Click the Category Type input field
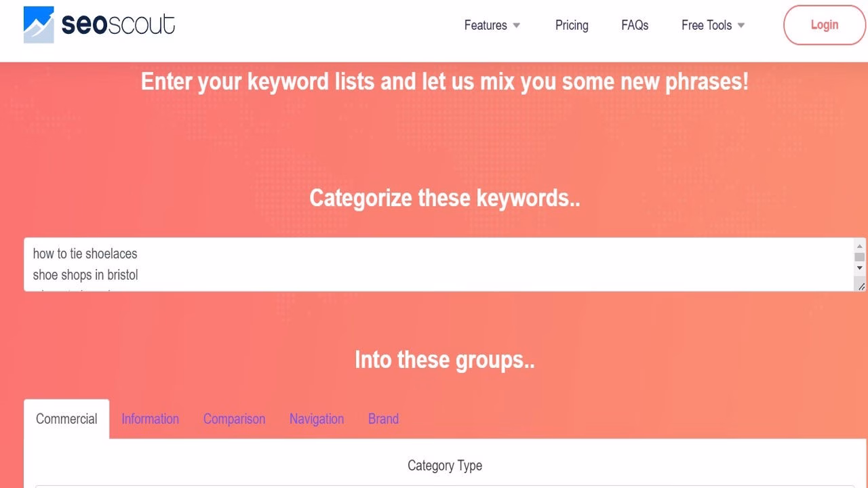The image size is (868, 488). pyautogui.click(x=444, y=485)
